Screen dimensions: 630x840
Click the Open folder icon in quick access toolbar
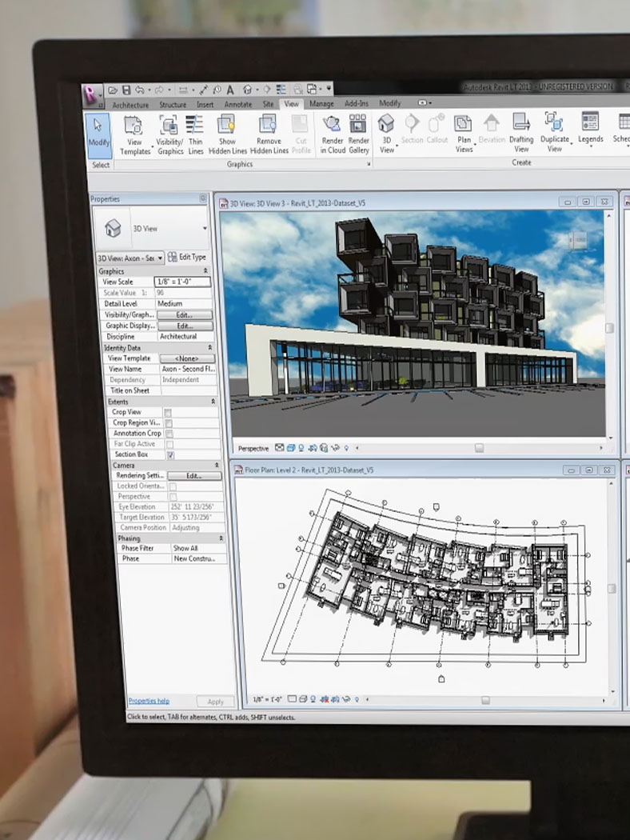(113, 90)
